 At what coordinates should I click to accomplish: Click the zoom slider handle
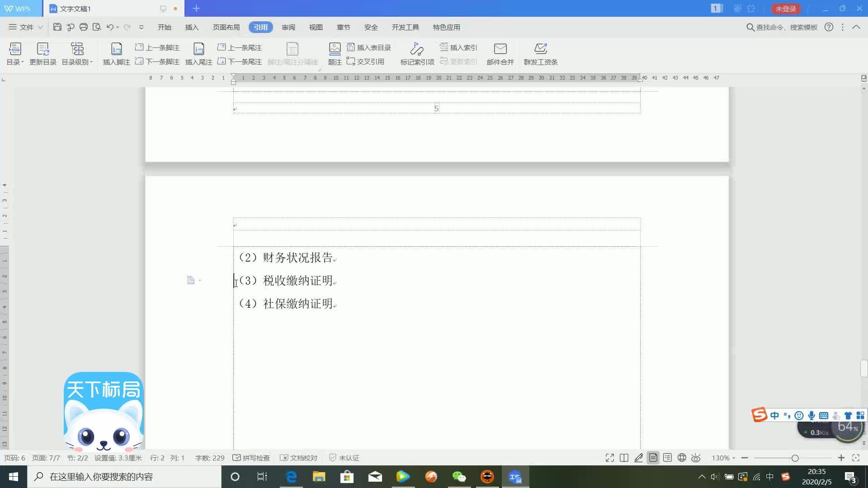click(x=795, y=458)
